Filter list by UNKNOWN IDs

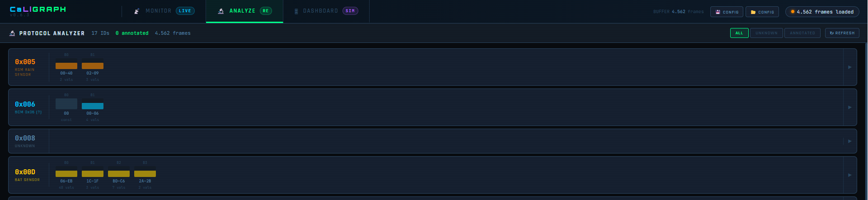(766, 33)
